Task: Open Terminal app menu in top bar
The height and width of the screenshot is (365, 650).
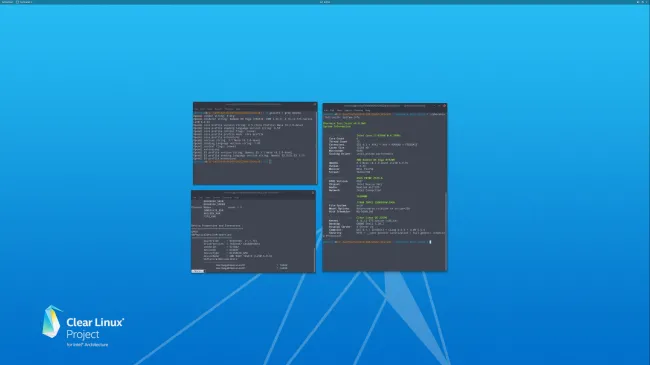Action: tap(24, 2)
